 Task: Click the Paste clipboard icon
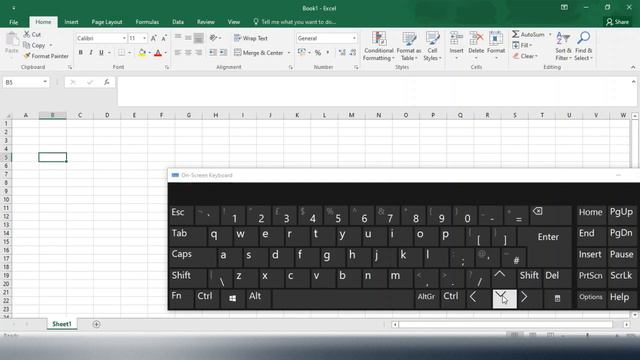[12, 40]
